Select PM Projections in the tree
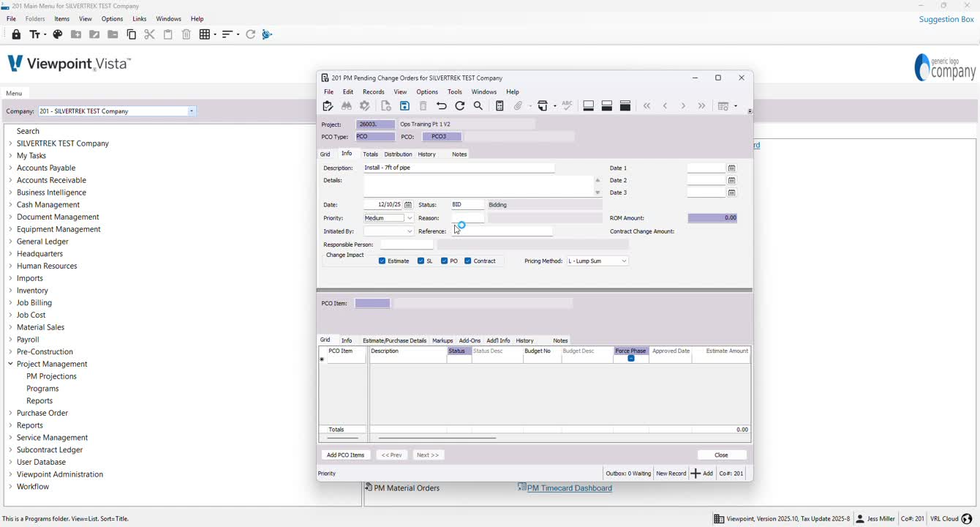The height and width of the screenshot is (527, 980). (51, 376)
